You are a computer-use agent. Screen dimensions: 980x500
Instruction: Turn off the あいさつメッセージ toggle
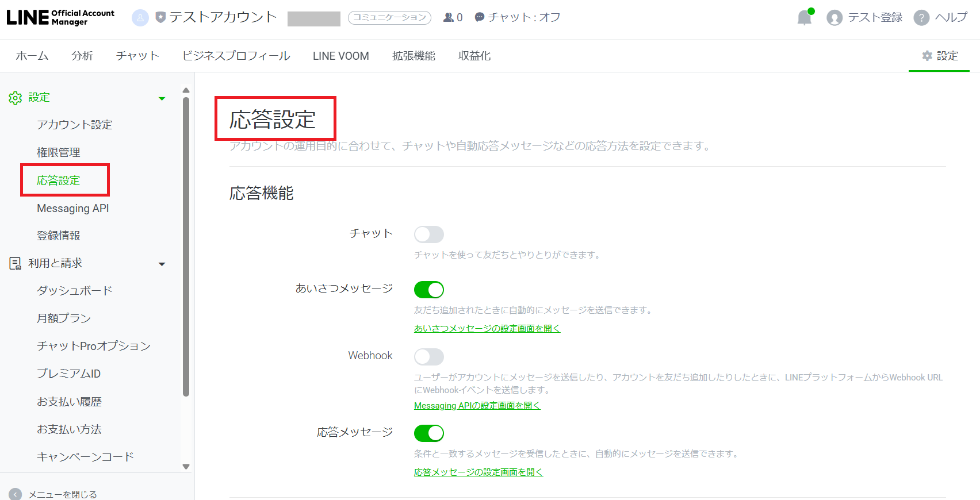coord(429,290)
